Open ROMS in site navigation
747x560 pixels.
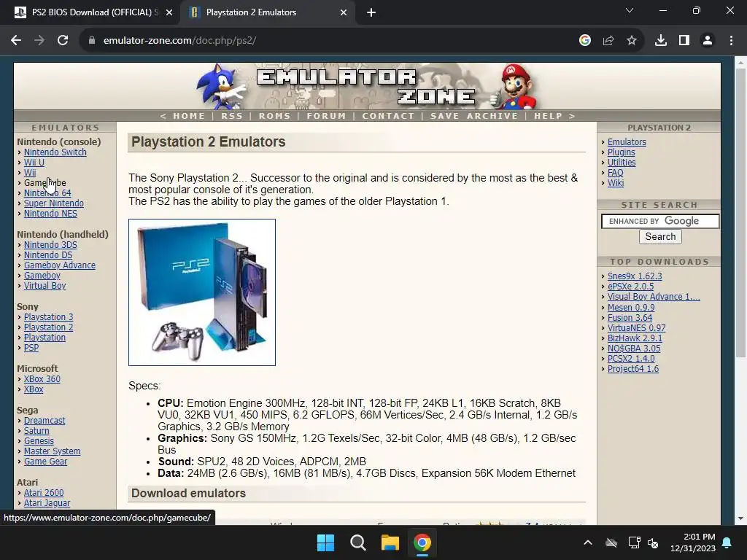274,116
